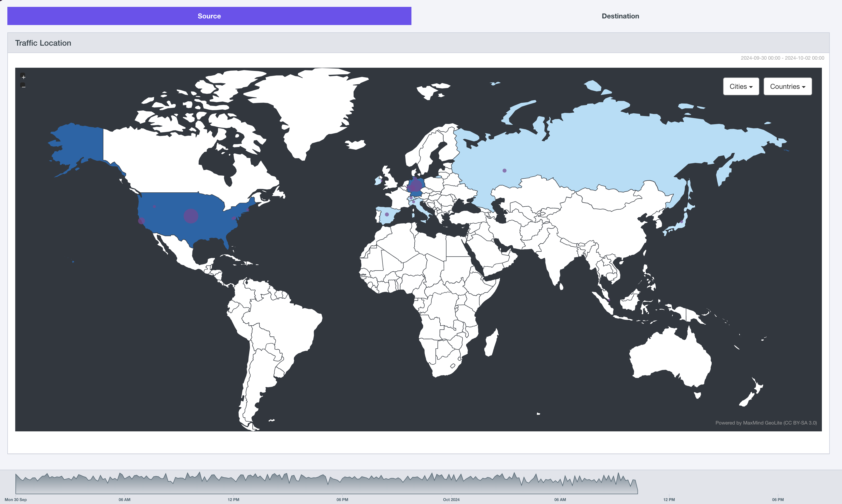Switch to the Destination tab
Viewport: 842px width, 504px height.
620,16
